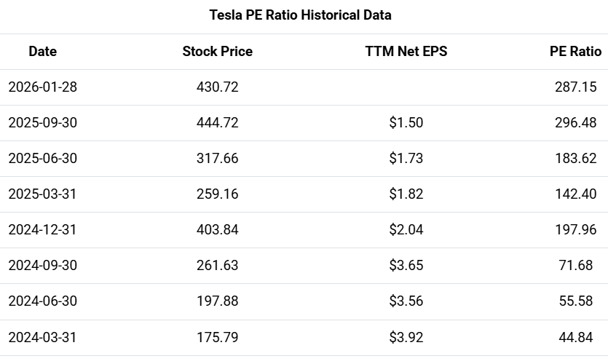Click the 430.72 stock price value
The width and height of the screenshot is (608, 364).
pyautogui.click(x=217, y=87)
